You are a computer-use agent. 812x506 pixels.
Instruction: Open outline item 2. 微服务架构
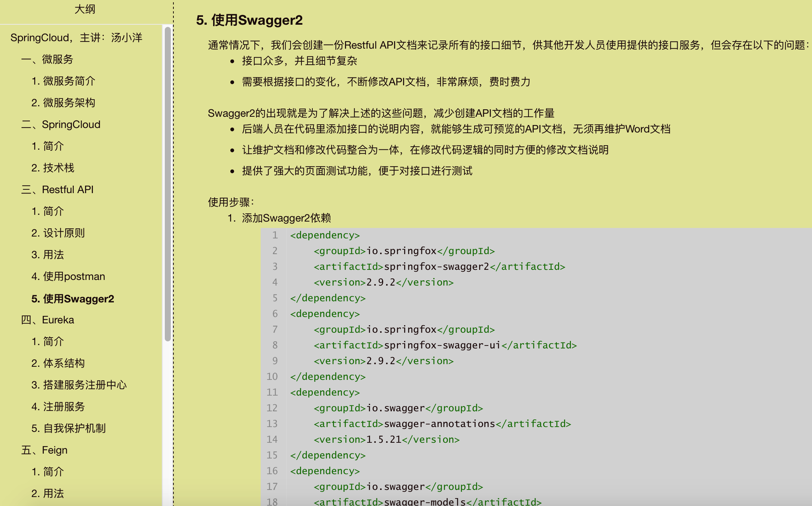[63, 103]
